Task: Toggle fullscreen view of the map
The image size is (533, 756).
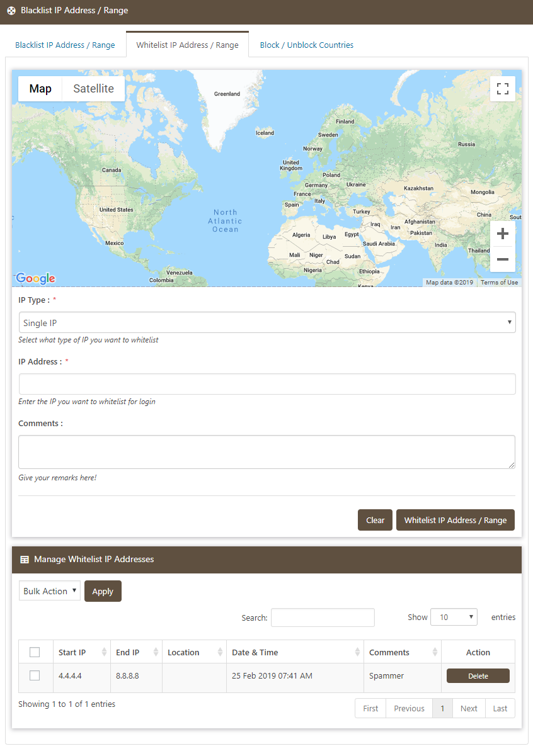Action: point(503,89)
